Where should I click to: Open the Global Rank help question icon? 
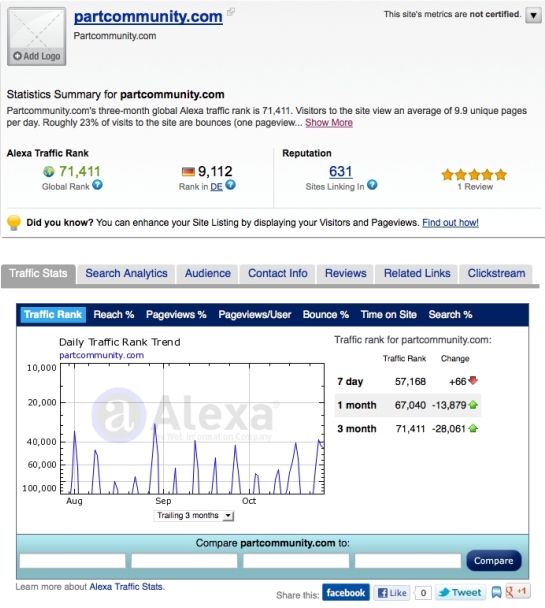[97, 185]
